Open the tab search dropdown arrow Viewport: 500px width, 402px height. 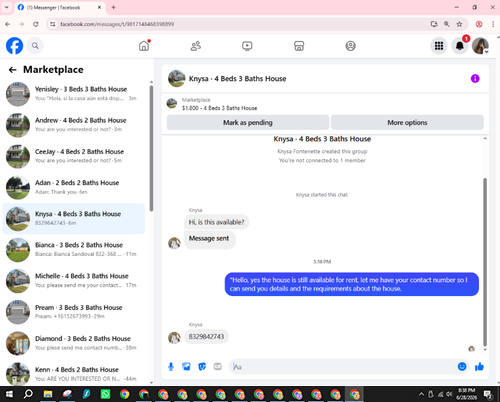pos(6,7)
